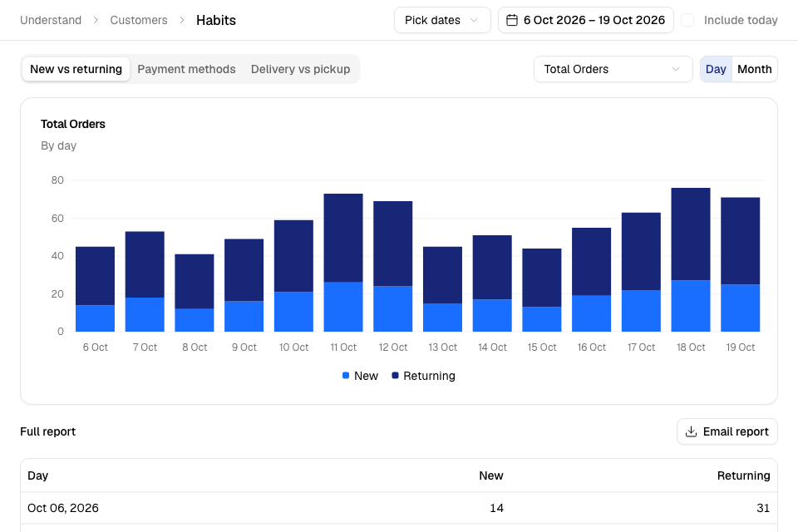Click the chevron after Customers breadcrumb
Screen dimensions: 798x532
tap(182, 20)
